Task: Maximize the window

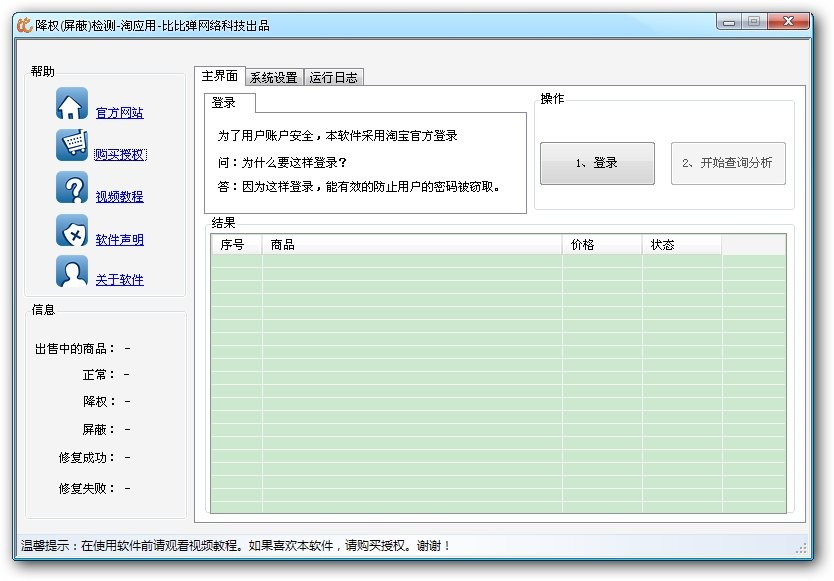Action: click(754, 22)
